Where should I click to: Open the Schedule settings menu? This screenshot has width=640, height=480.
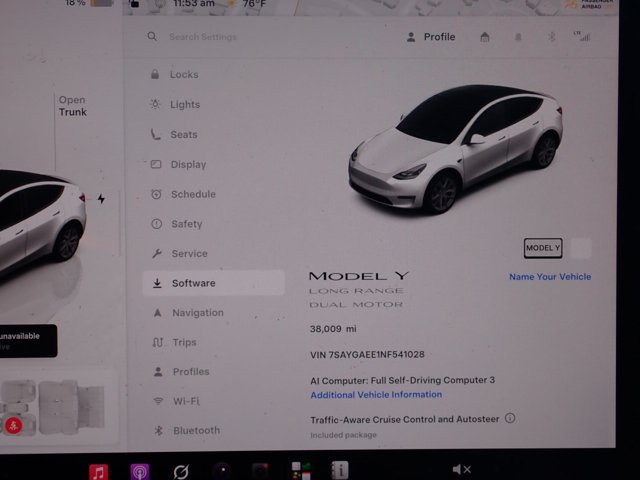click(183, 194)
